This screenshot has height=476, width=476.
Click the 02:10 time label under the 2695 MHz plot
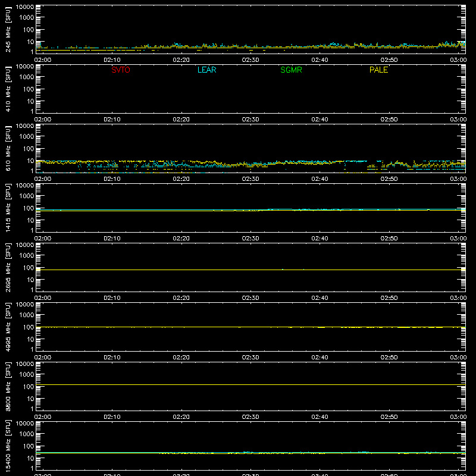click(x=112, y=298)
